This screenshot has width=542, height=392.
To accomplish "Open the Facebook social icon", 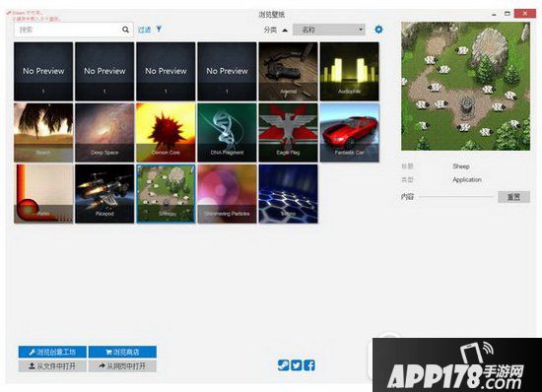I will coord(309,365).
